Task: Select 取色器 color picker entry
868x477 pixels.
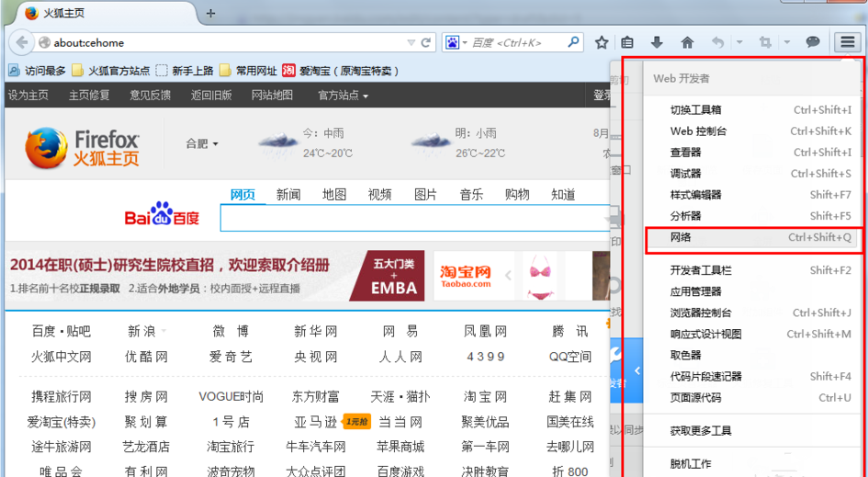Action: coord(753,355)
